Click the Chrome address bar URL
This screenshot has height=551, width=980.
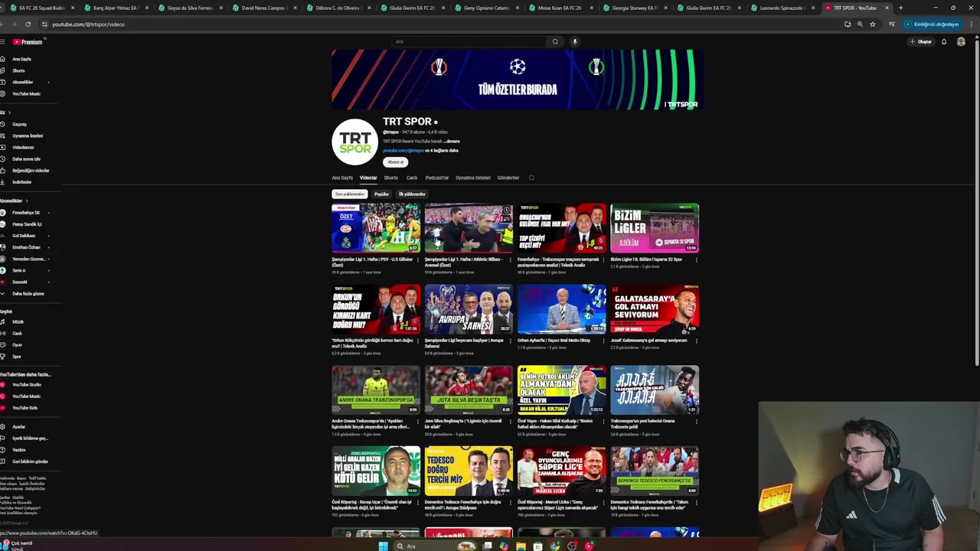88,24
